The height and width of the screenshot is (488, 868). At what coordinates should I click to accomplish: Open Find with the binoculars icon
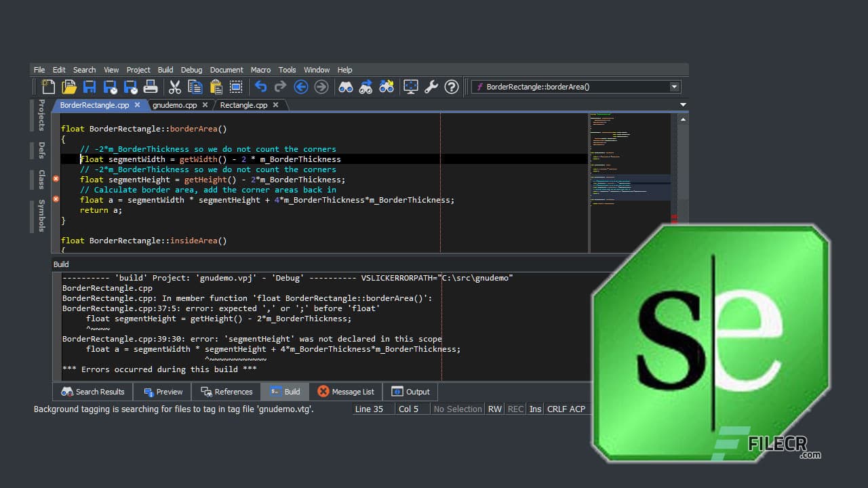(345, 86)
